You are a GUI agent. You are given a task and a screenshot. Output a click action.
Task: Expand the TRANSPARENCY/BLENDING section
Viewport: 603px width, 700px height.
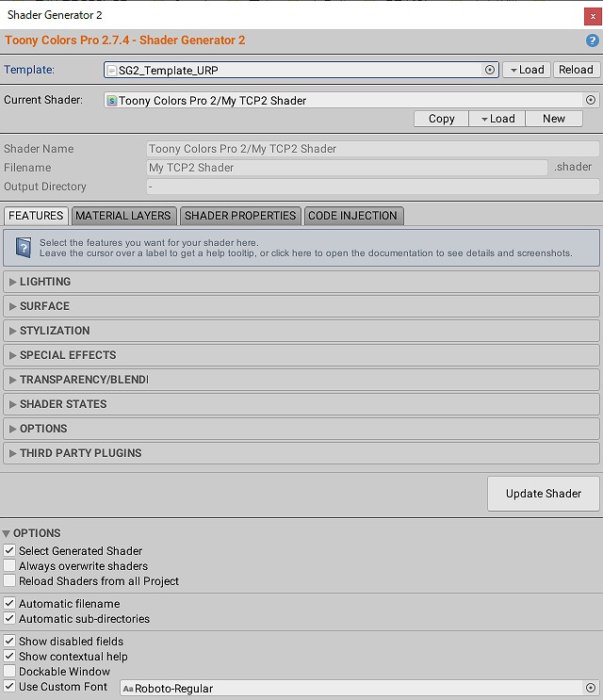click(x=301, y=380)
